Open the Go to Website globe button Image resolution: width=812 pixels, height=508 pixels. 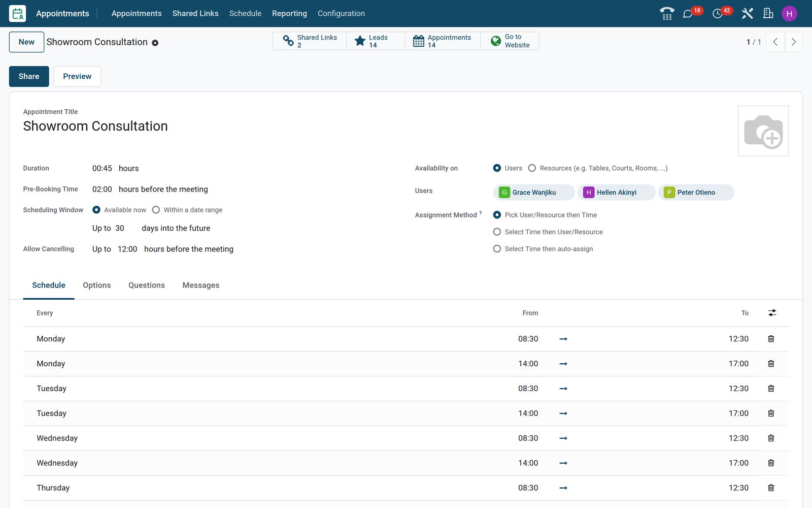510,41
